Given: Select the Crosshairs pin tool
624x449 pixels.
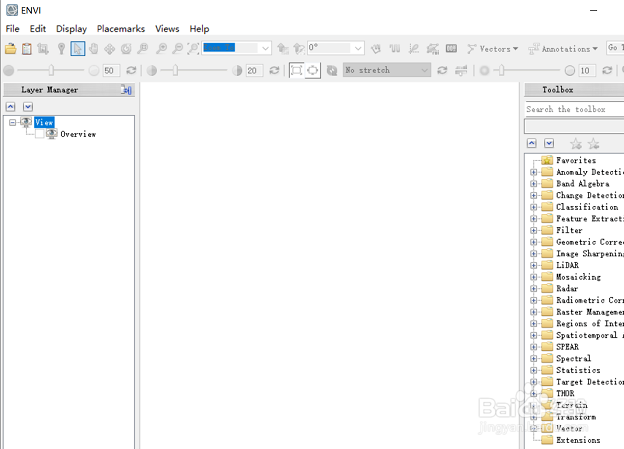Looking at the screenshot, I should [x=61, y=49].
